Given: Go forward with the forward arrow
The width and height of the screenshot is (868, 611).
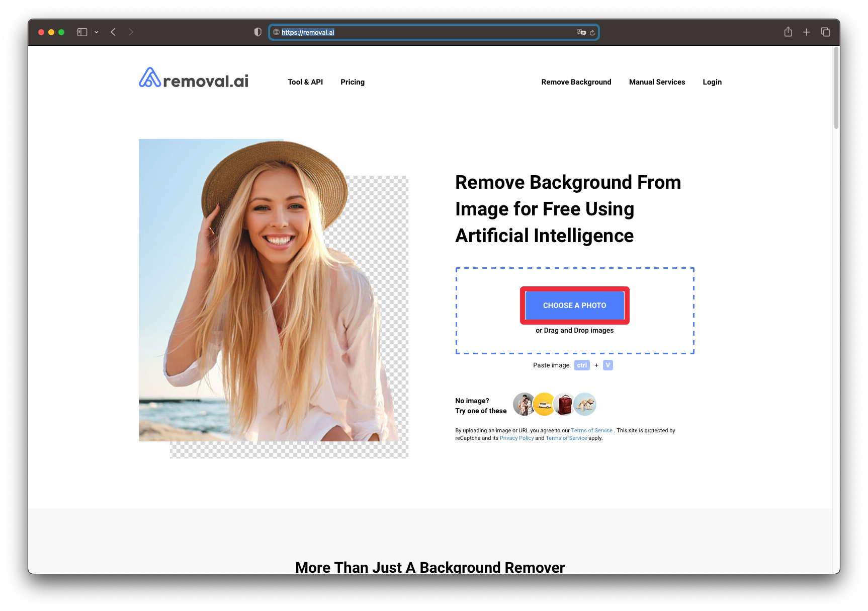Looking at the screenshot, I should point(131,32).
